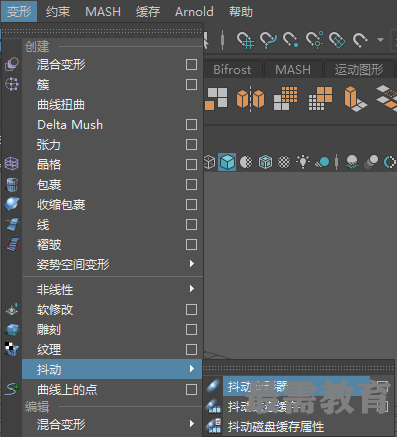The height and width of the screenshot is (437, 397).
Task: Click the soft modification icon beside 软修改
Action: (x=12, y=309)
